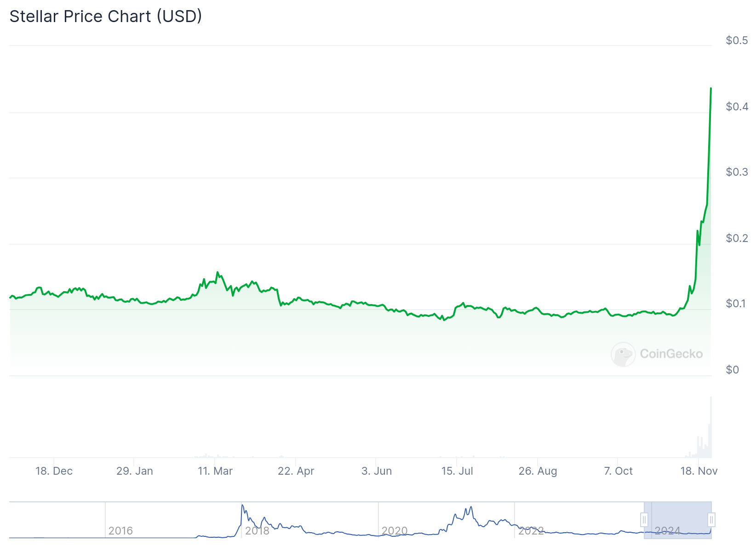Select the 2016 label in the navigator
This screenshot has width=756, height=552.
click(120, 531)
